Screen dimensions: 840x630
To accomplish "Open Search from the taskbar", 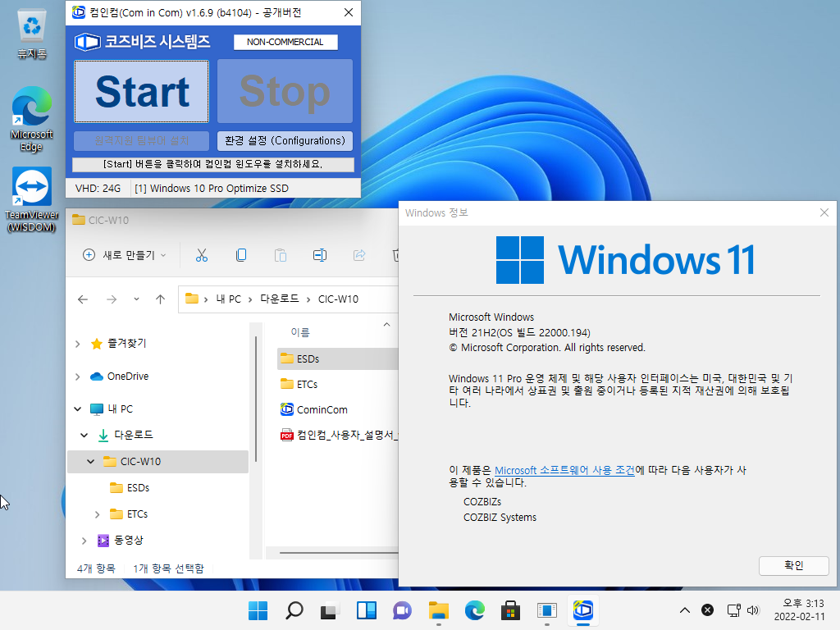I will coord(294,610).
